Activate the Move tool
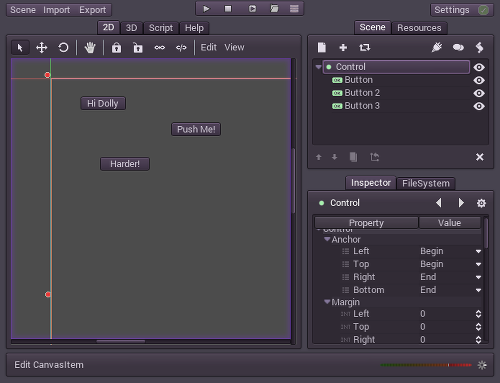Viewport: 500px width, 383px height. [41, 48]
